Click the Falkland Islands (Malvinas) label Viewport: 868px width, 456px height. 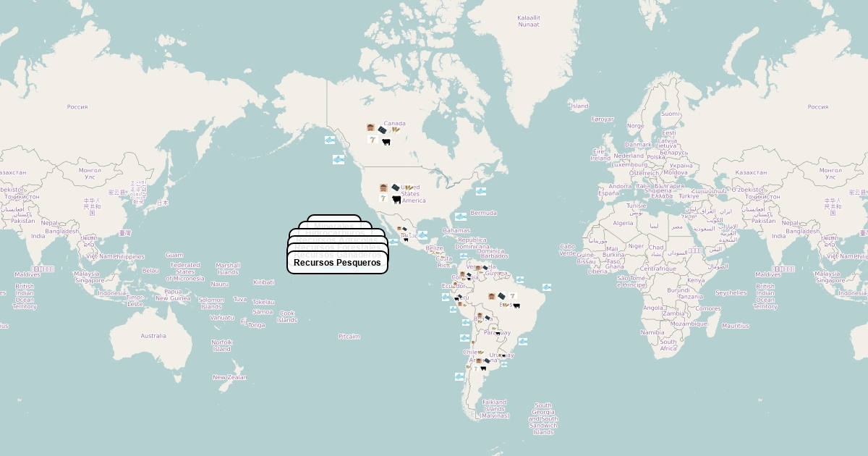(x=495, y=409)
